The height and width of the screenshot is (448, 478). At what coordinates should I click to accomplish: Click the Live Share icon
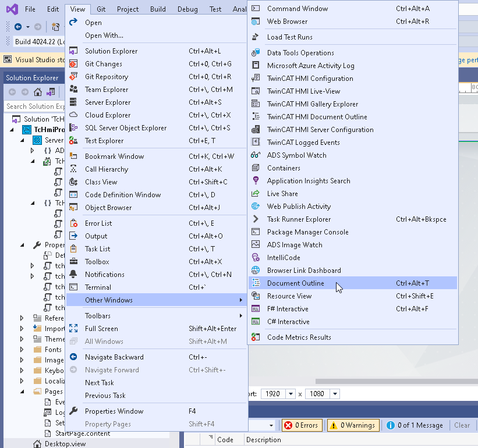pos(256,193)
